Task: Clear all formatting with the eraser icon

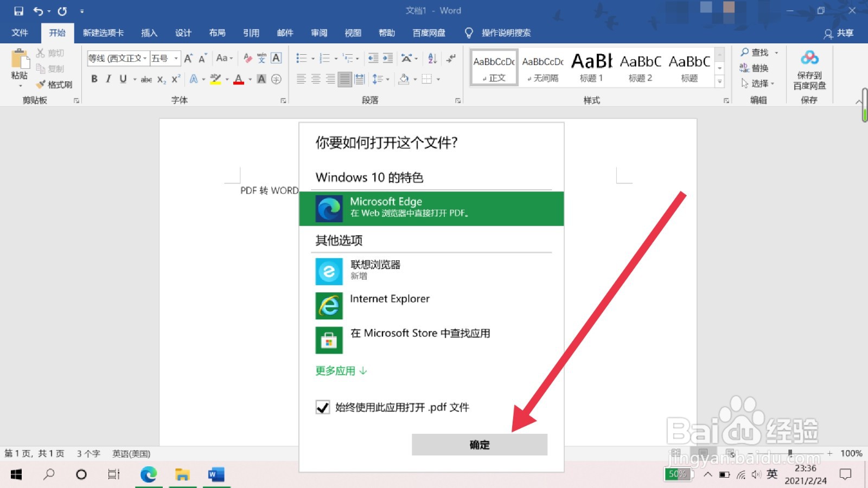Action: 248,58
